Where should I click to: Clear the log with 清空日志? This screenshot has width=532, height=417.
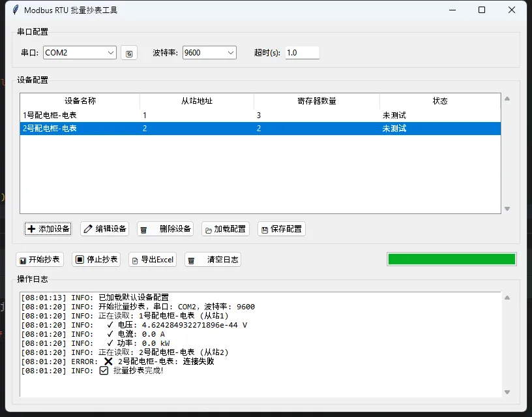point(213,260)
